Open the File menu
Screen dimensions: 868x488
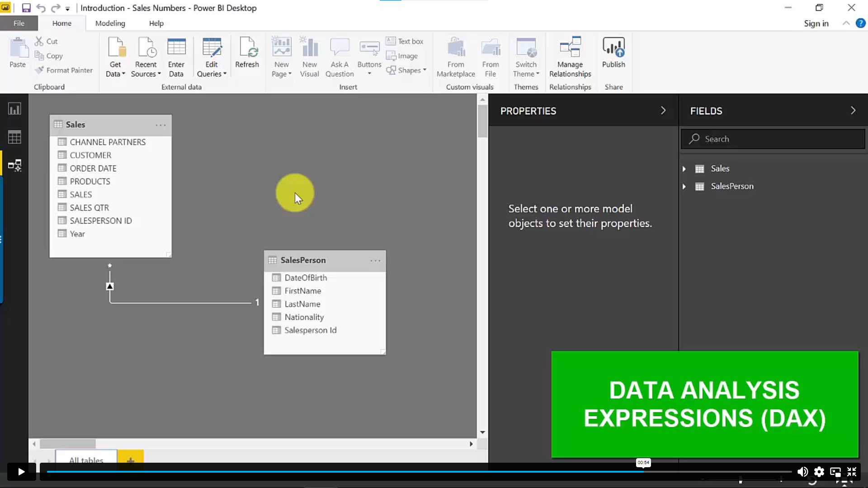[x=19, y=23]
